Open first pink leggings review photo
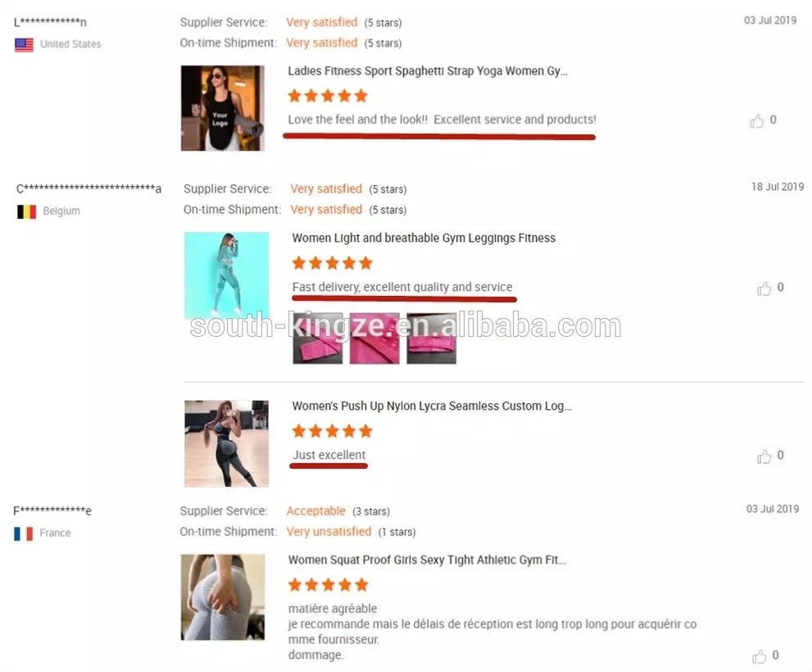This screenshot has width=812, height=672. pos(317,338)
